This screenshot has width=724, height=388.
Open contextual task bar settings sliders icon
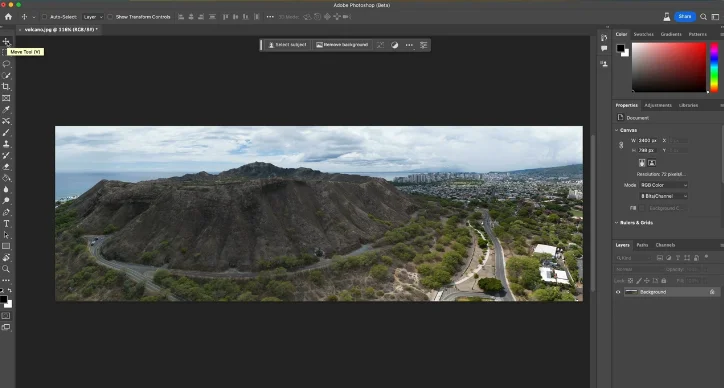423,45
